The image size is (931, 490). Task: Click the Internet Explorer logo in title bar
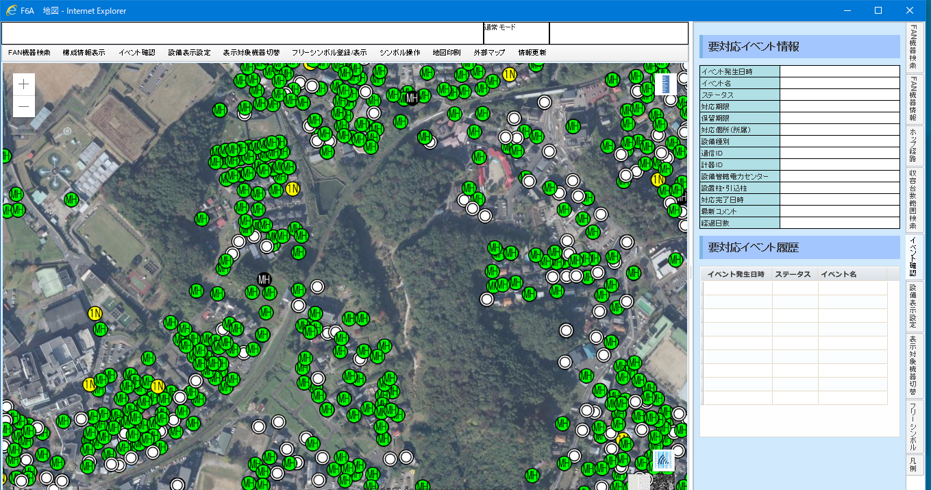click(11, 11)
